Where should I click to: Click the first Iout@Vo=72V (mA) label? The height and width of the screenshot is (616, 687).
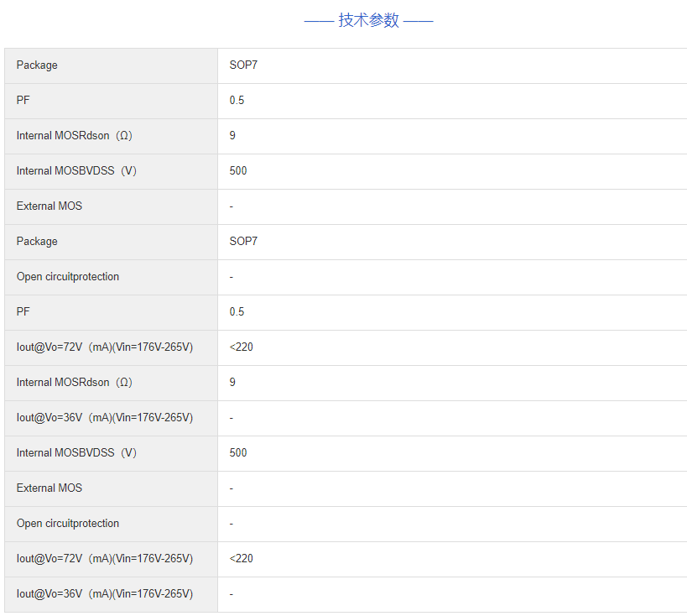tap(105, 347)
